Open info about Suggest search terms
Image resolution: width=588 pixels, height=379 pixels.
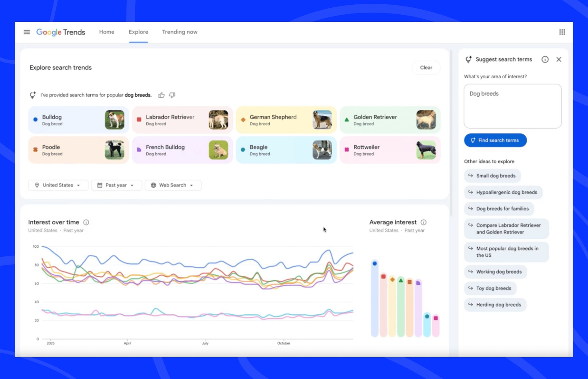click(x=545, y=59)
